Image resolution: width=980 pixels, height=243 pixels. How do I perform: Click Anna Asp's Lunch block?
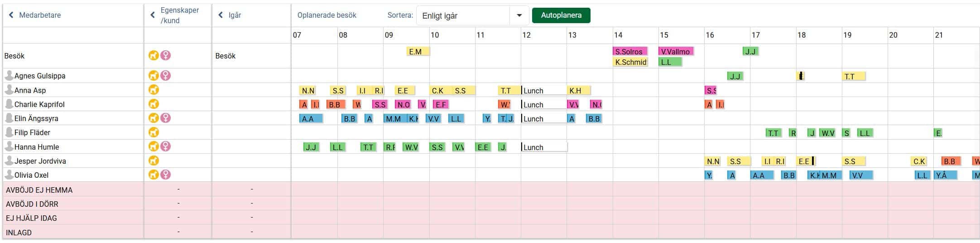click(543, 91)
